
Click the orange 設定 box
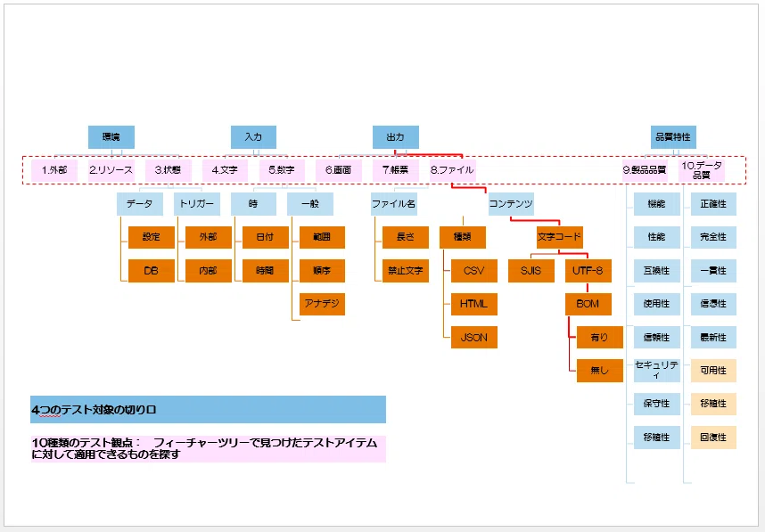pos(152,237)
